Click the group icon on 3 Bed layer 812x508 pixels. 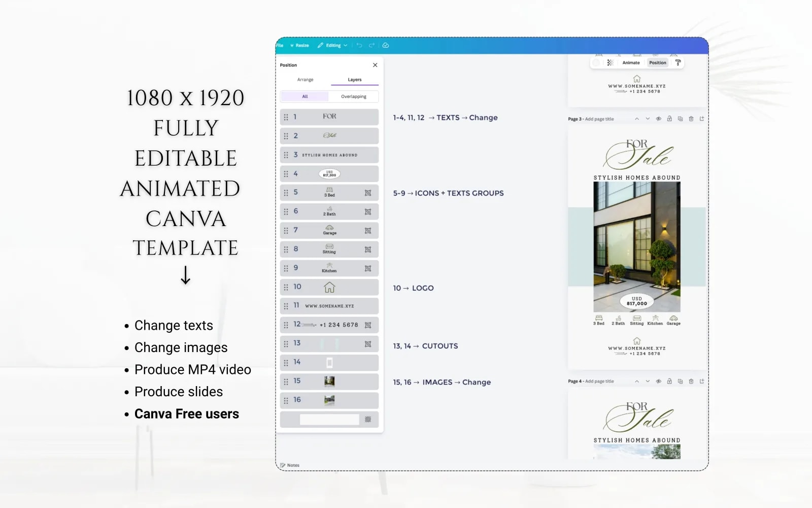click(368, 193)
